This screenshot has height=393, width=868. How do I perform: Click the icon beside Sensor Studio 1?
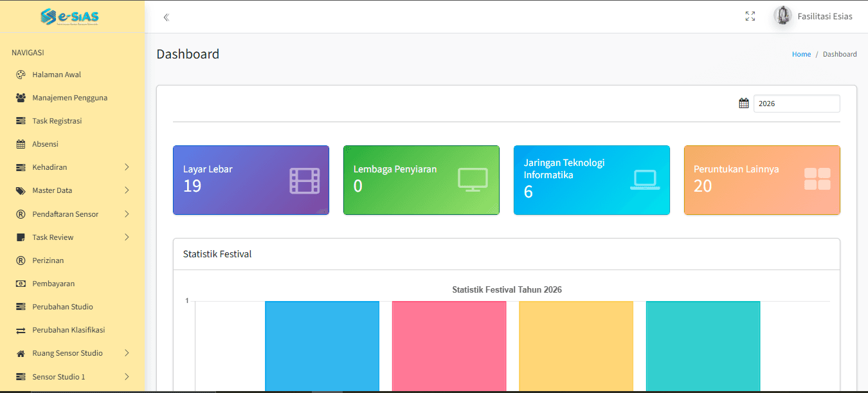click(x=21, y=377)
